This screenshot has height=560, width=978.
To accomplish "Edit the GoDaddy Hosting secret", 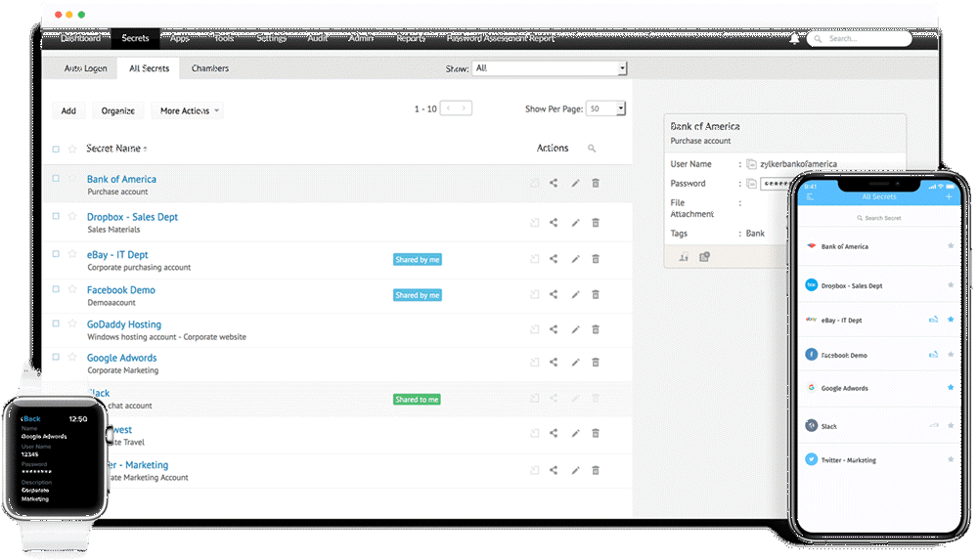I will coord(575,328).
